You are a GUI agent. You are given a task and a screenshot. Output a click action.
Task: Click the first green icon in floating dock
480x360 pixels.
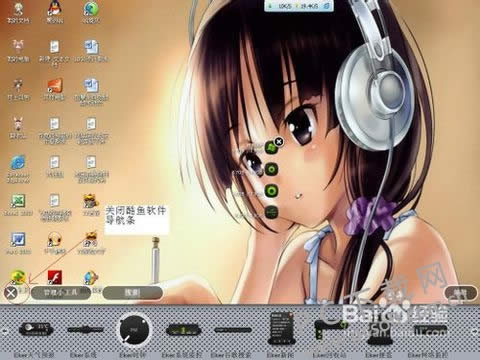click(x=271, y=148)
